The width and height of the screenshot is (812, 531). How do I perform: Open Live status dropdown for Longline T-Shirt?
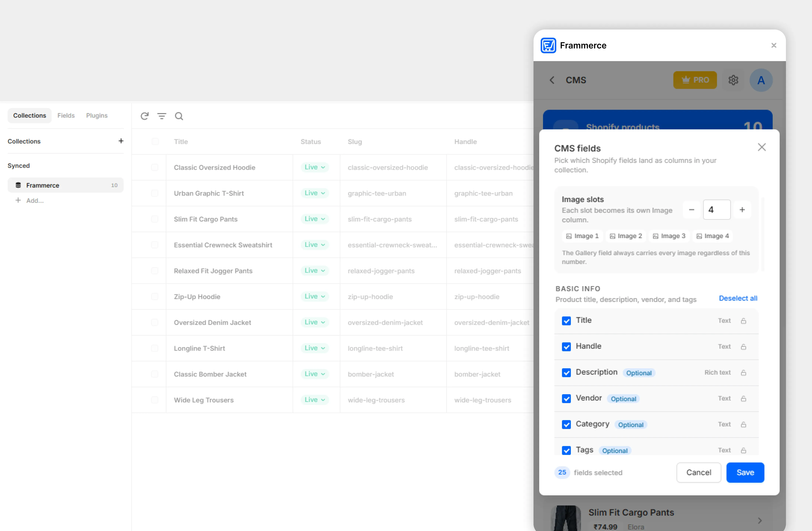click(315, 348)
